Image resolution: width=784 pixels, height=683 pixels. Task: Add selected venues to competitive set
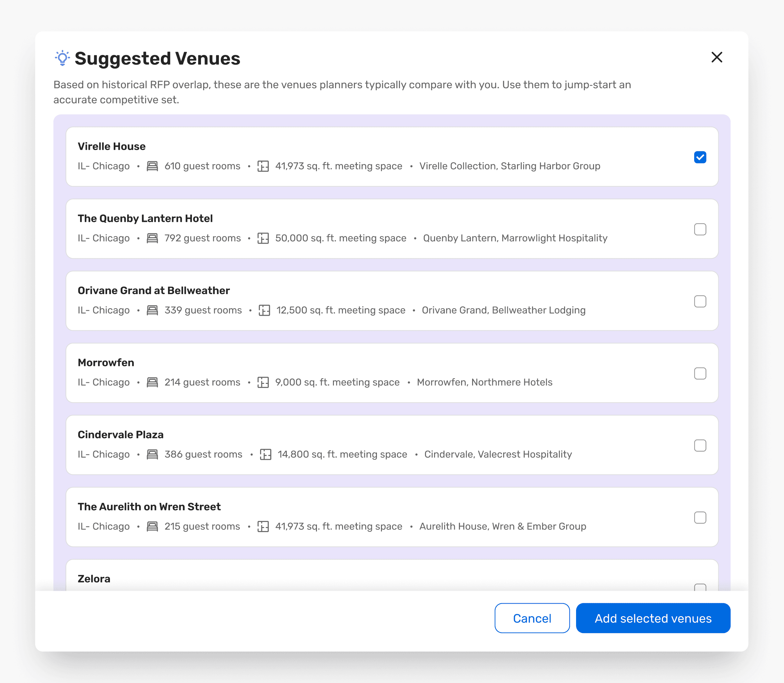[x=653, y=618]
